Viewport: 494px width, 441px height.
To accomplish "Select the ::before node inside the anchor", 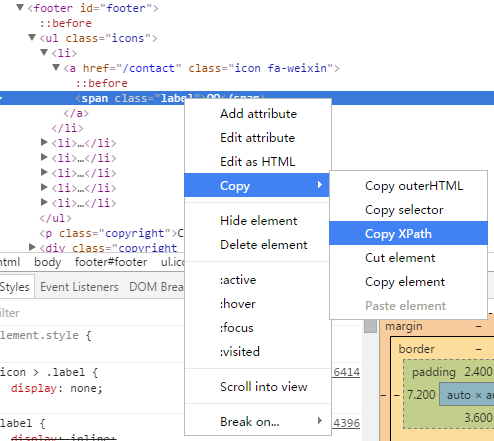I will click(x=102, y=83).
